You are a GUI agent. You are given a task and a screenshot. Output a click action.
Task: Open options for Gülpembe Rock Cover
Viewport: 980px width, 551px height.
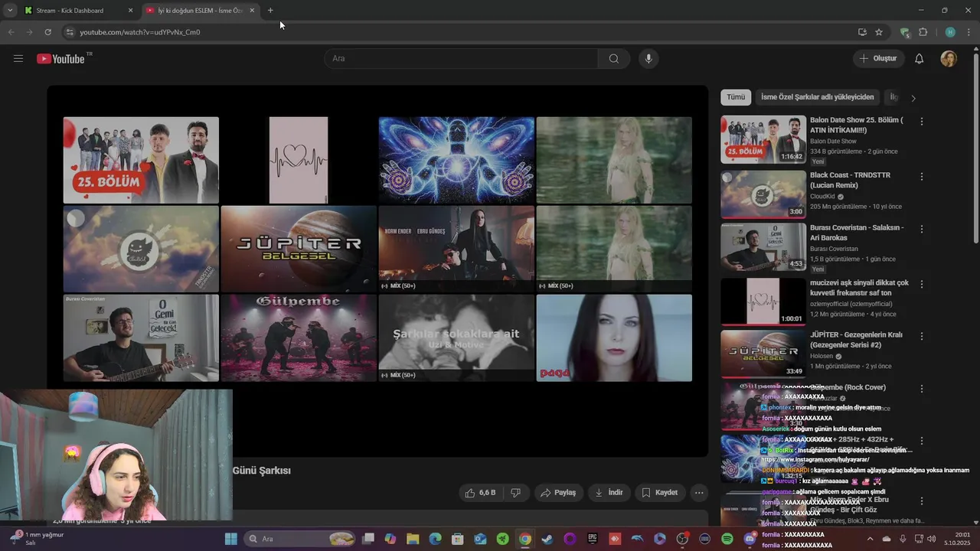pyautogui.click(x=922, y=389)
